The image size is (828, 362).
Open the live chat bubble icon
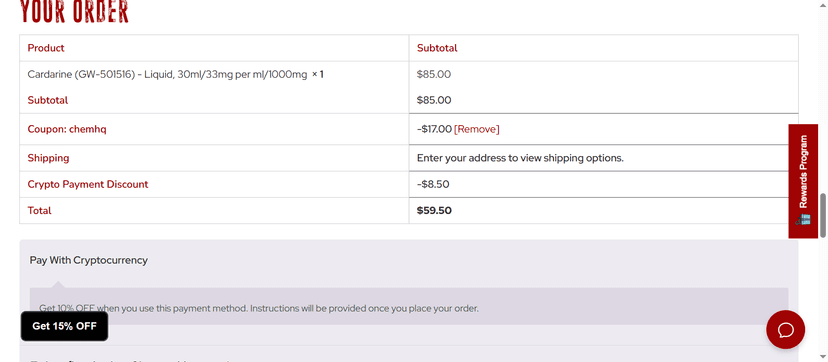[785, 329]
